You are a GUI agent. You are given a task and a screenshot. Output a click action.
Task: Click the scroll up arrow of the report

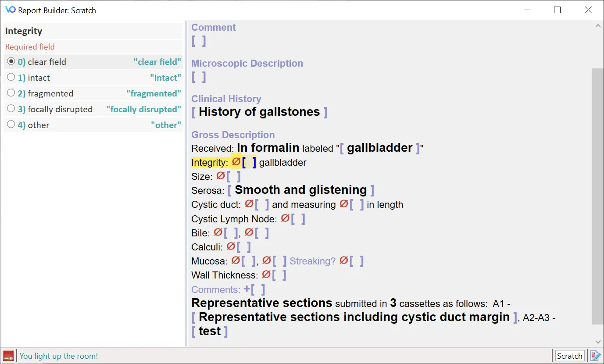coord(598,26)
